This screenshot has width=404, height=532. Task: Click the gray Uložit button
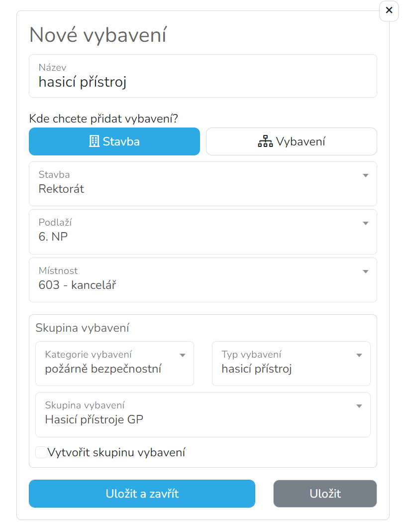325,494
